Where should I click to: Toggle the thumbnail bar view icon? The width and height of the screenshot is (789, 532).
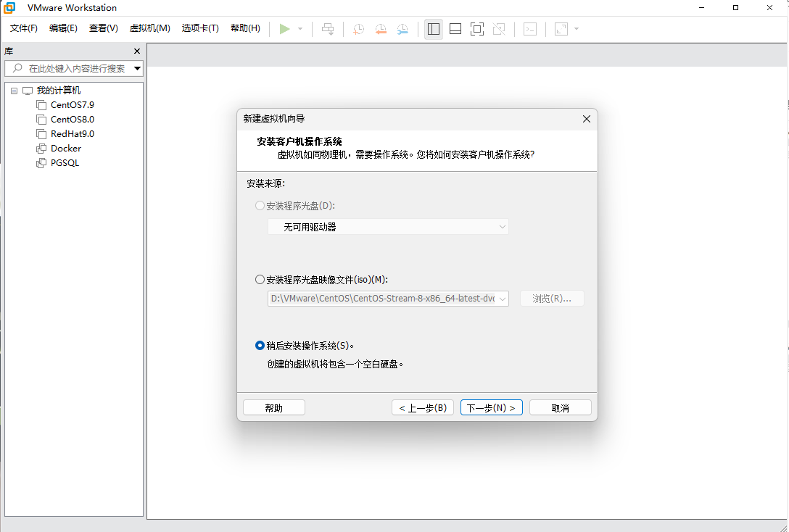click(x=455, y=29)
